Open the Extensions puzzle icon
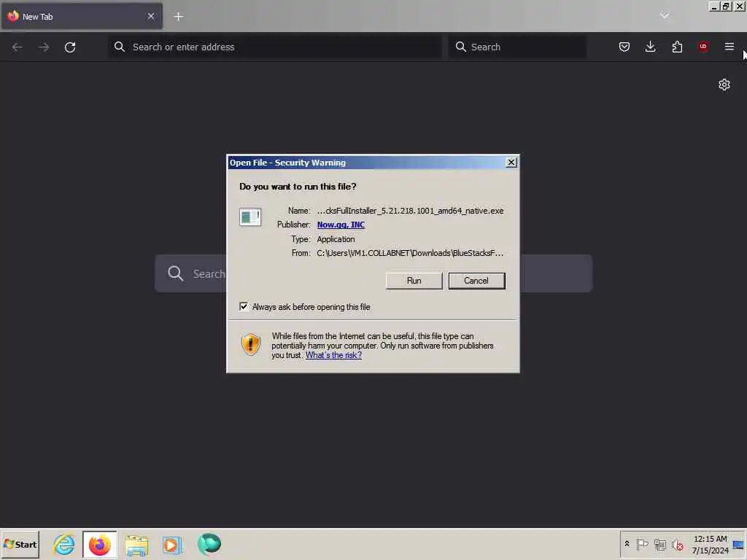 [x=677, y=47]
